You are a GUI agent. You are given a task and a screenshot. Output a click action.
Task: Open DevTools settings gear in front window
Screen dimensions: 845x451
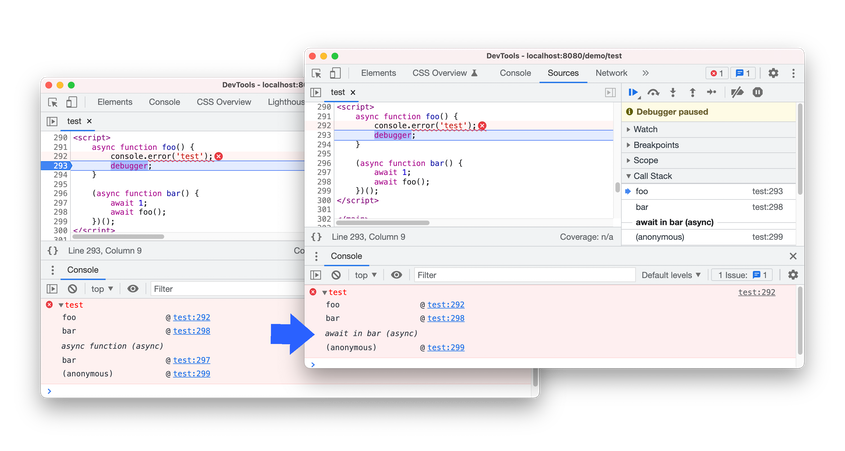773,73
